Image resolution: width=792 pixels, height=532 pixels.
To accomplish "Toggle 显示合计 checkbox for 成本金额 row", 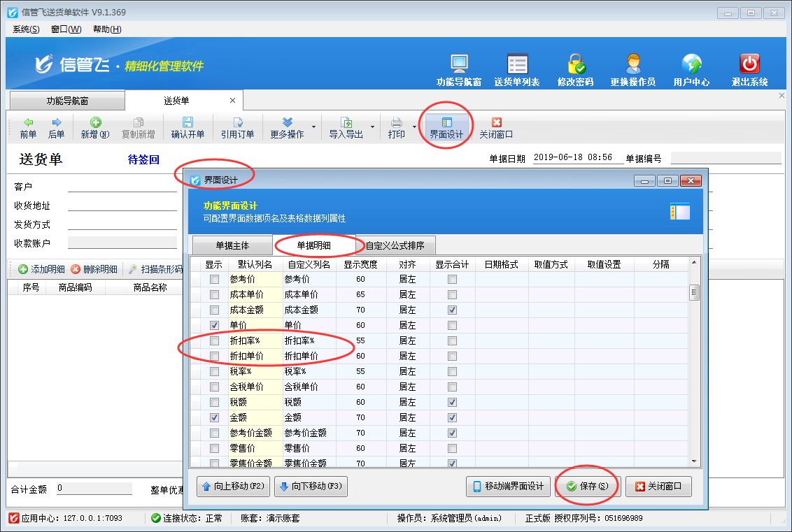I will (x=453, y=310).
